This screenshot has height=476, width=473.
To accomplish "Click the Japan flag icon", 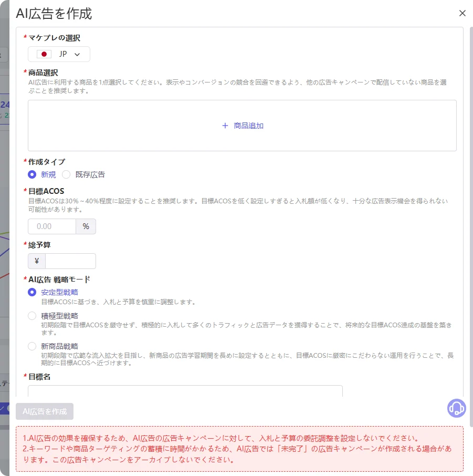I will pyautogui.click(x=44, y=54).
